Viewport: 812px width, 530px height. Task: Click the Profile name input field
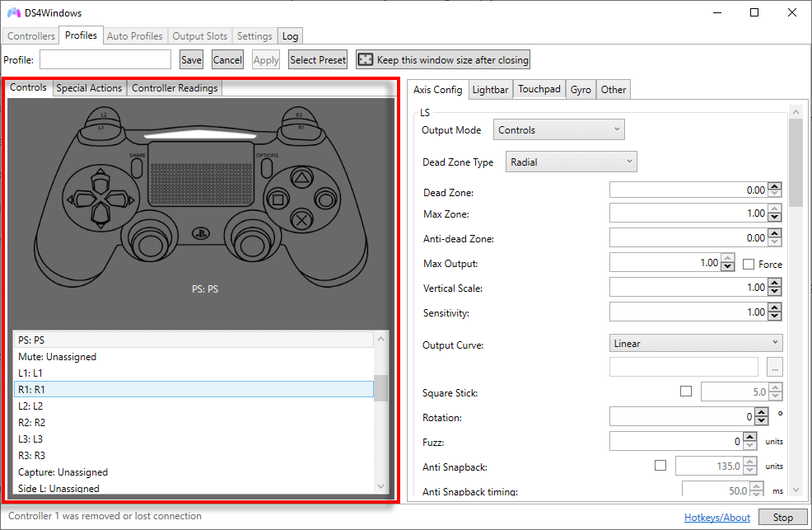point(105,59)
